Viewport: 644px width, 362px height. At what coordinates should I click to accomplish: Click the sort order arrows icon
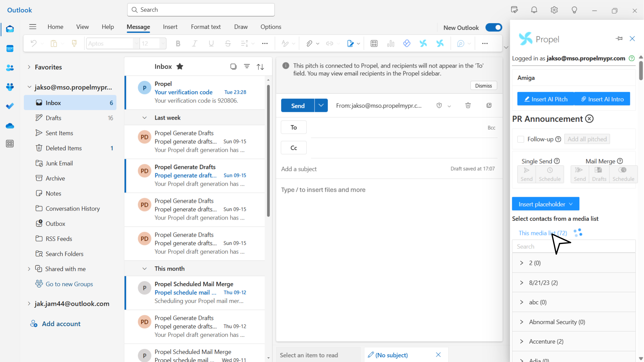pyautogui.click(x=260, y=67)
